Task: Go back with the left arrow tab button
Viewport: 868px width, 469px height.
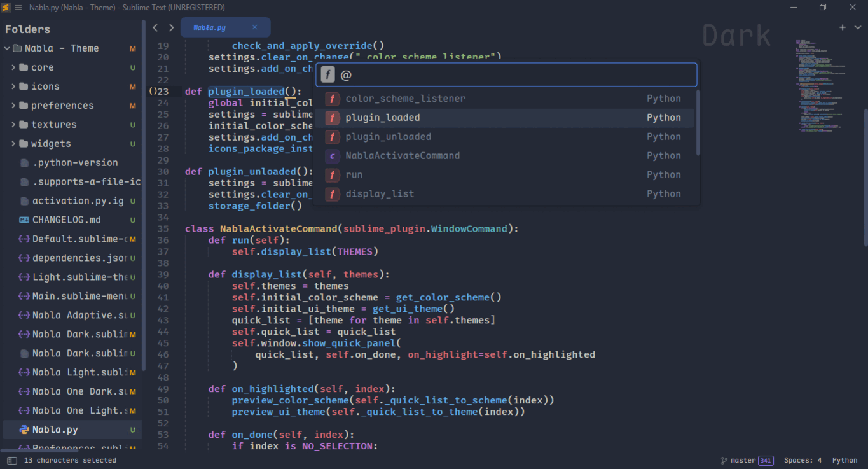Action: point(155,27)
